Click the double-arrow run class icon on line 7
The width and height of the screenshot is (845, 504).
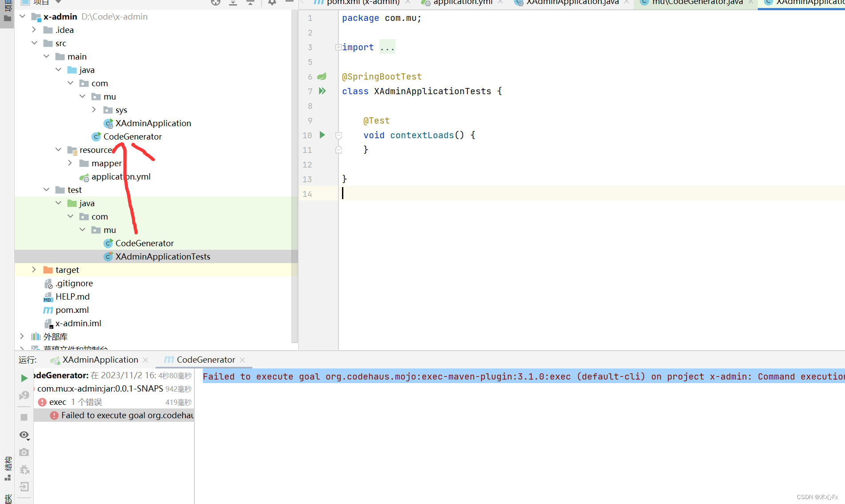coord(322,91)
